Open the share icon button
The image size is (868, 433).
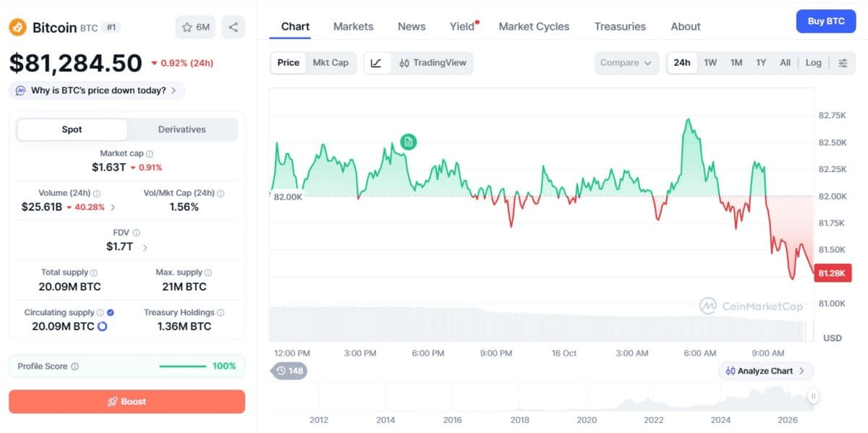pos(233,27)
